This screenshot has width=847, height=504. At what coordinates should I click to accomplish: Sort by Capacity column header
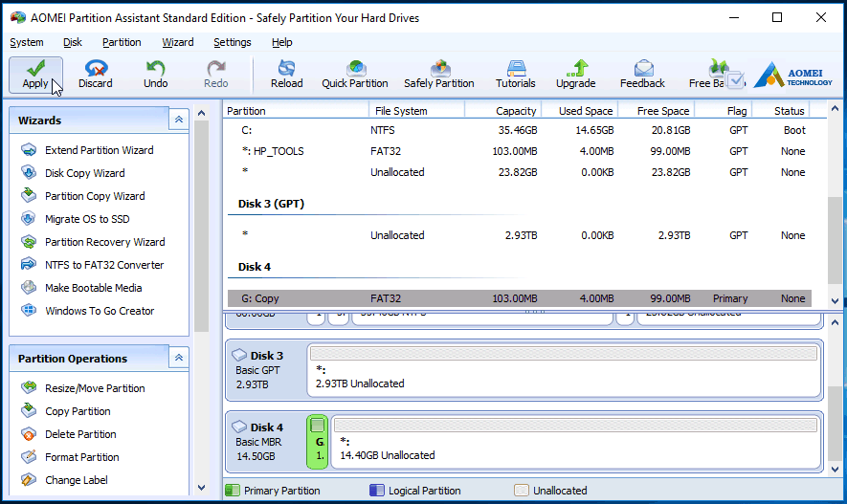pyautogui.click(x=502, y=111)
